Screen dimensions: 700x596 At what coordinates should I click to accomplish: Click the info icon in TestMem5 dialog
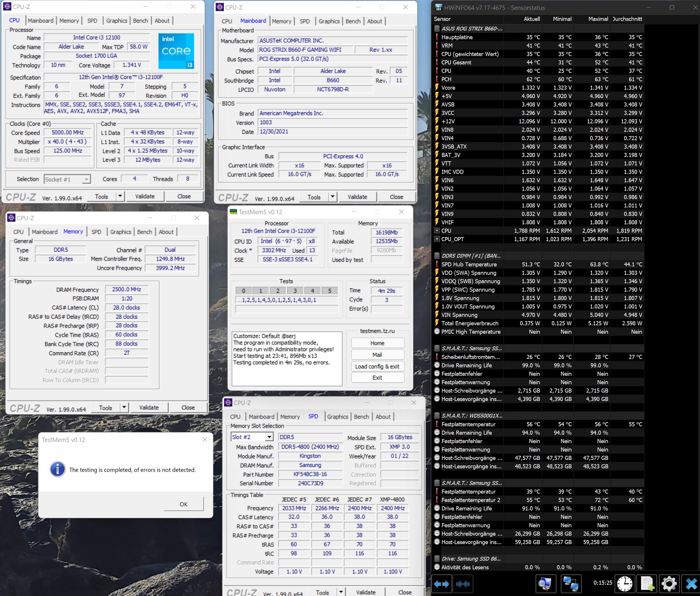coord(57,469)
